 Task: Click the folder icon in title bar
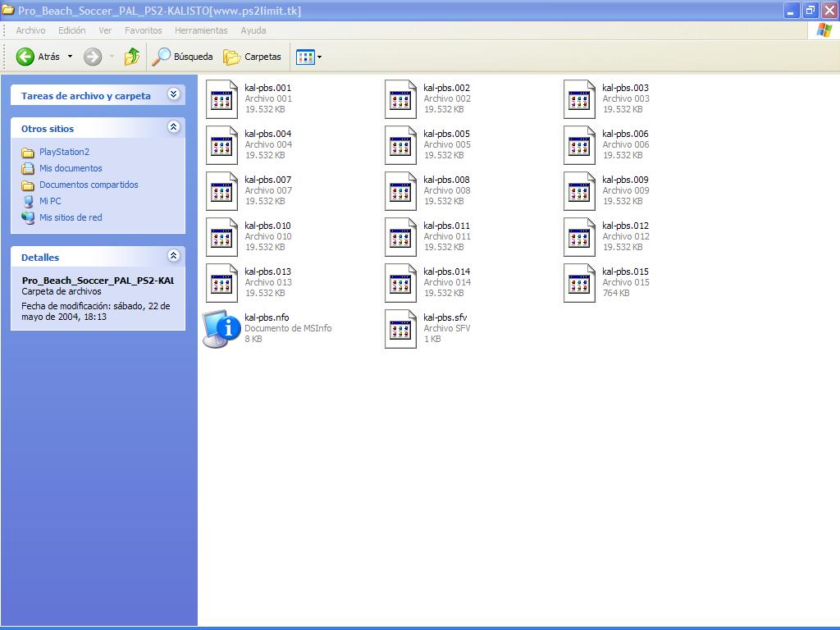8,10
